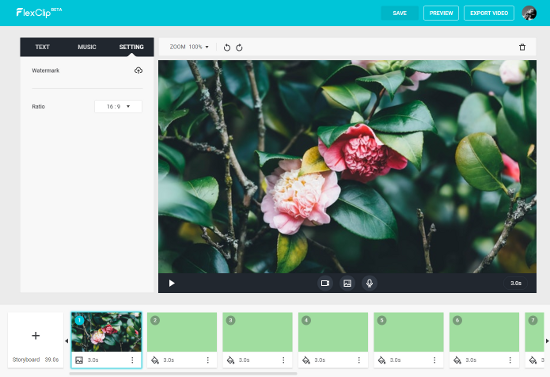Add image with the picture icon

pos(347,283)
